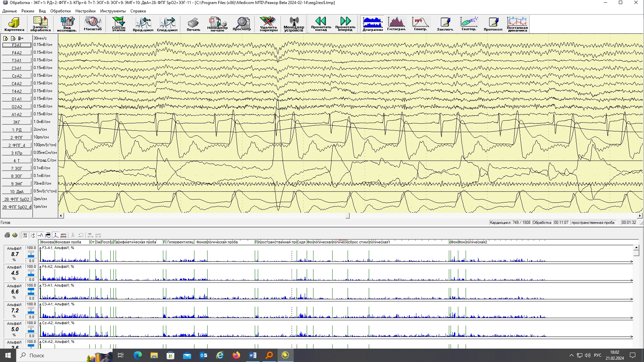Toggle the smoothing iron button
This screenshot has height=362, width=644.
[48, 235]
